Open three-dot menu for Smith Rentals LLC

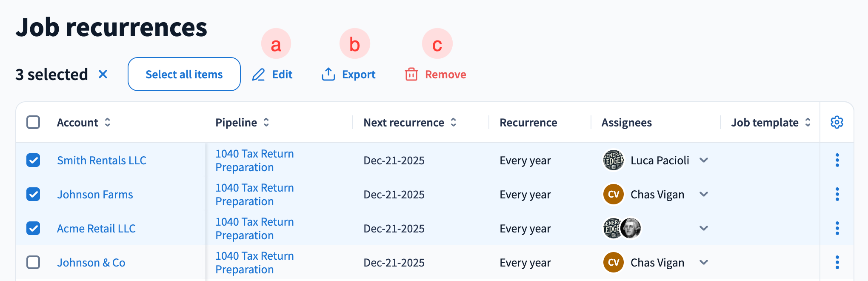(837, 160)
